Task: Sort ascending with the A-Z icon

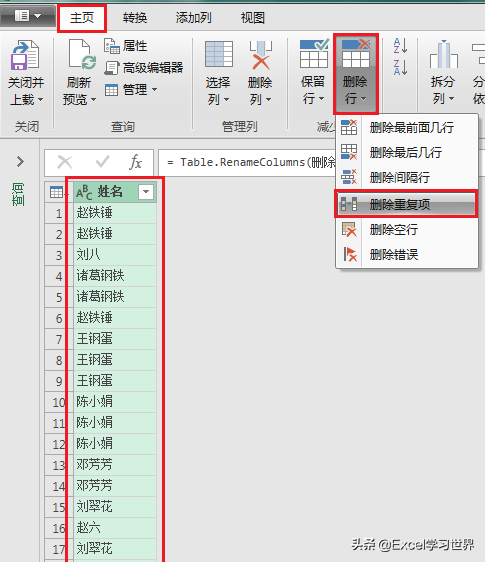Action: pos(400,46)
